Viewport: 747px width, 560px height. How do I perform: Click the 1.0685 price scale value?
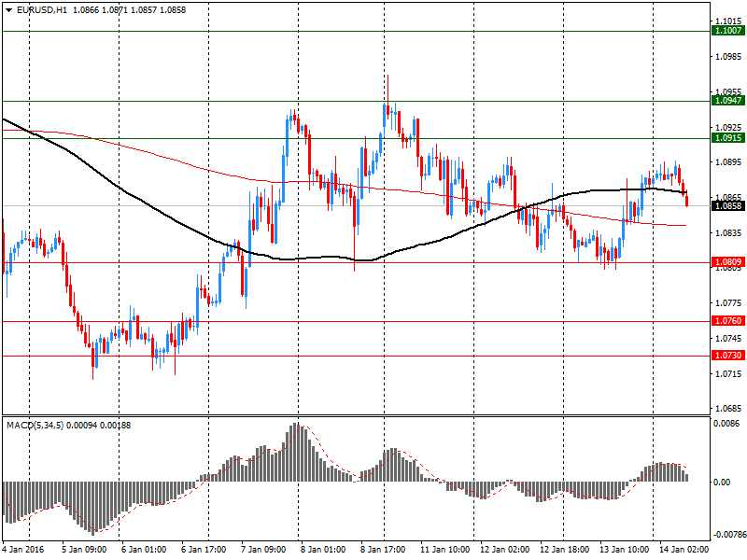pyautogui.click(x=729, y=409)
